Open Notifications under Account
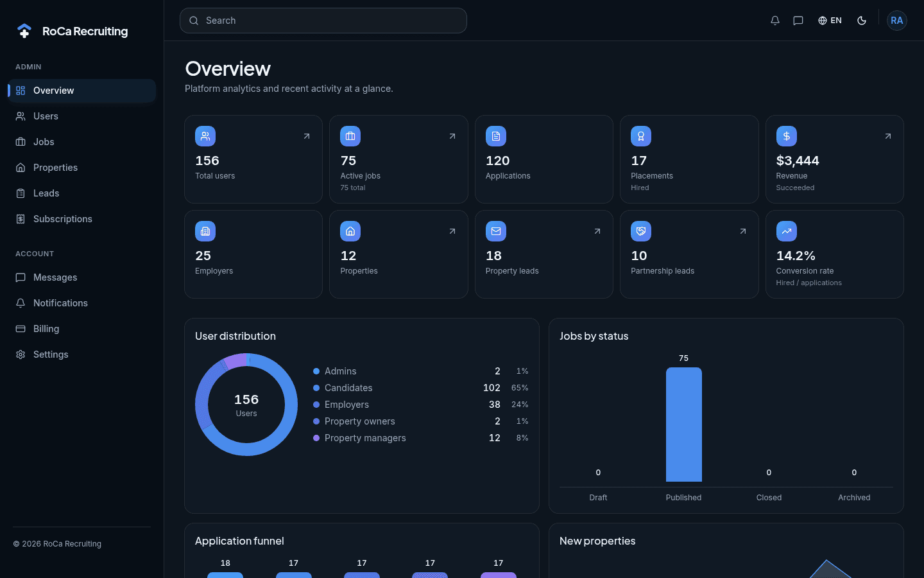Screen dimensions: 924x578 82,303
